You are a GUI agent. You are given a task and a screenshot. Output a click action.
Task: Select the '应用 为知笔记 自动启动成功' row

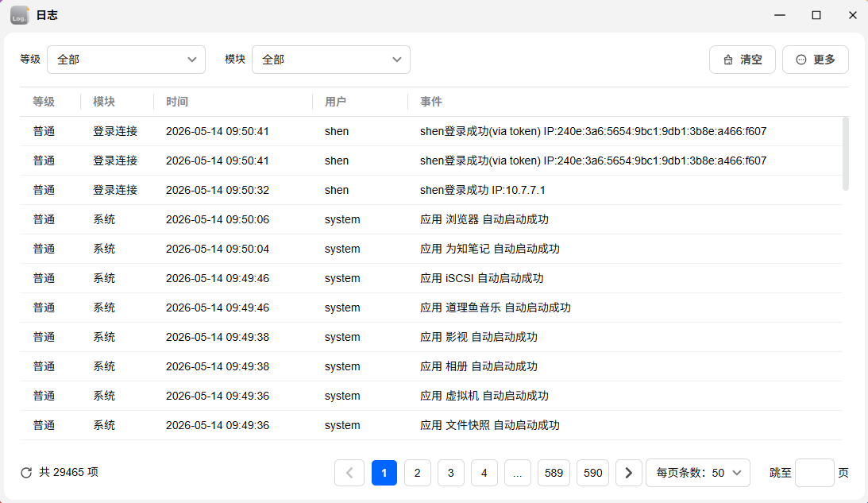pyautogui.click(x=431, y=249)
